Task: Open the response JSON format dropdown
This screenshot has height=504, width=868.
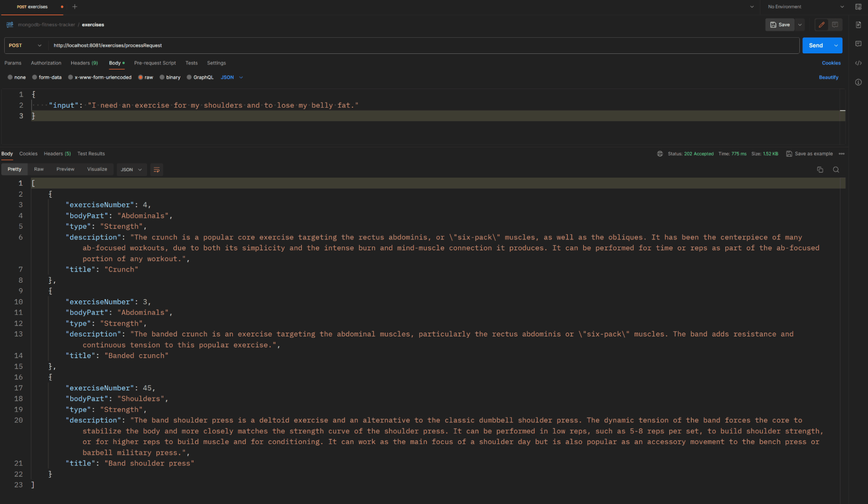Action: (x=131, y=170)
